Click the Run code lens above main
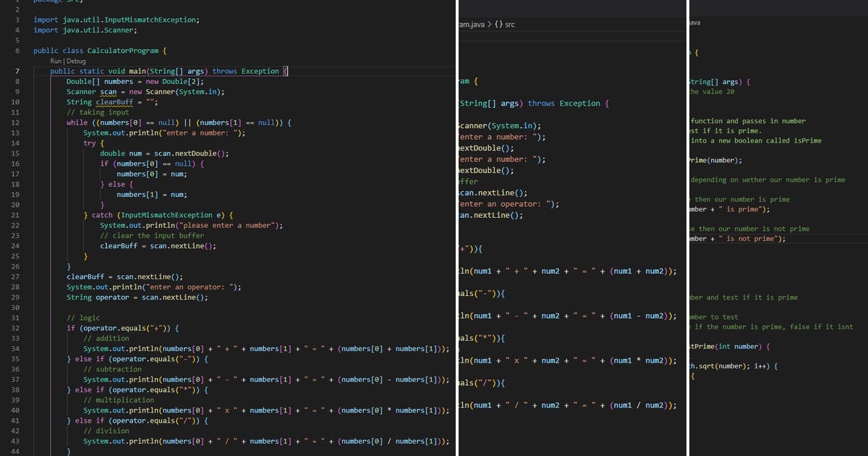This screenshot has height=456, width=868. (x=56, y=61)
